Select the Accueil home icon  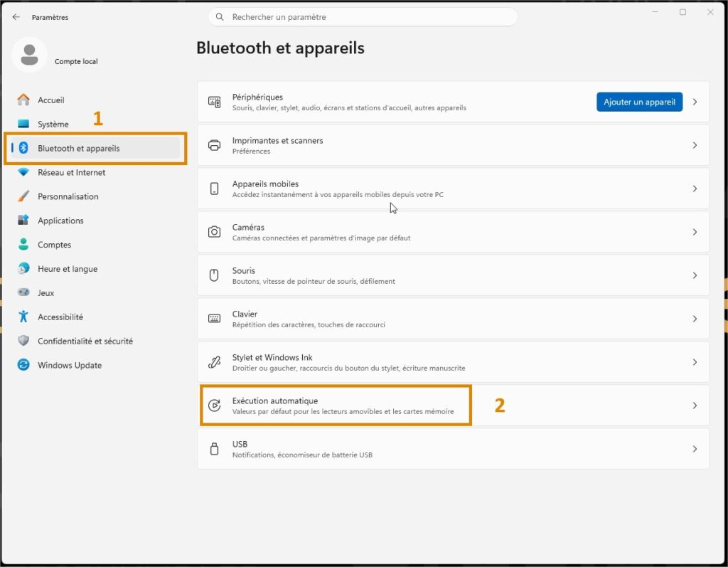point(23,100)
